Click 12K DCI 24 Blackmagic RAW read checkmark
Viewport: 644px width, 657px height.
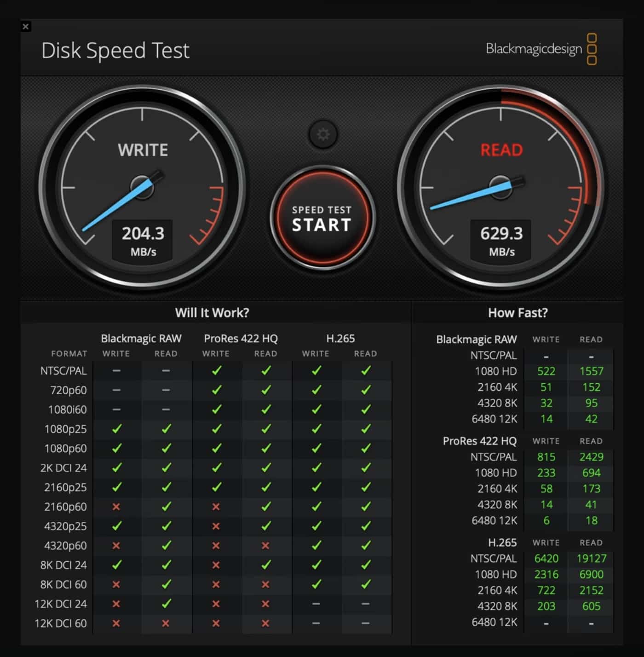pyautogui.click(x=166, y=604)
